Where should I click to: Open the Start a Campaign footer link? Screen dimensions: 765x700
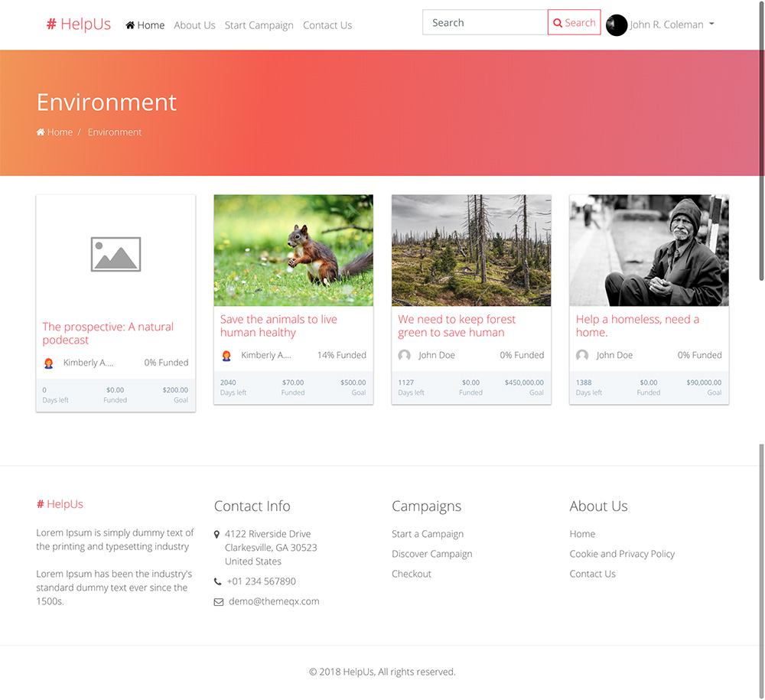click(428, 534)
